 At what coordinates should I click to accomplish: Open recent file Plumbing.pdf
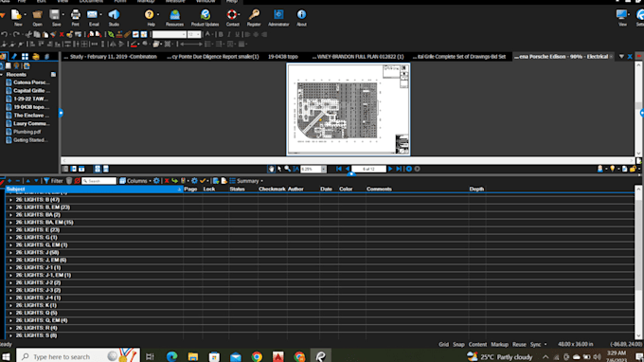(27, 132)
